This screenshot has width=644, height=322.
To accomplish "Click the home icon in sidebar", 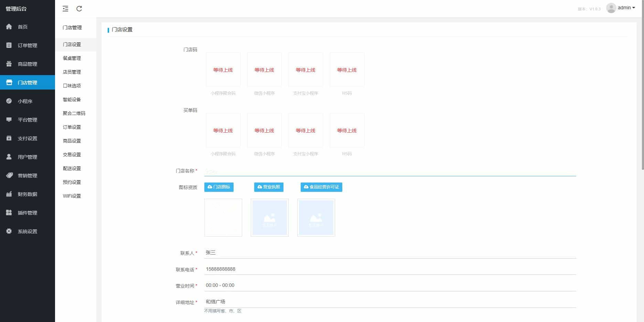I will 9,27.
